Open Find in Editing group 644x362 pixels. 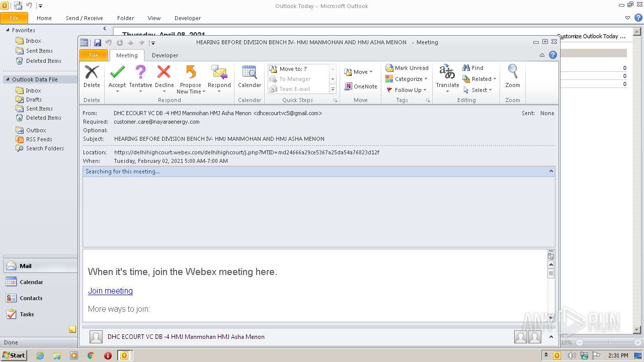pyautogui.click(x=473, y=68)
